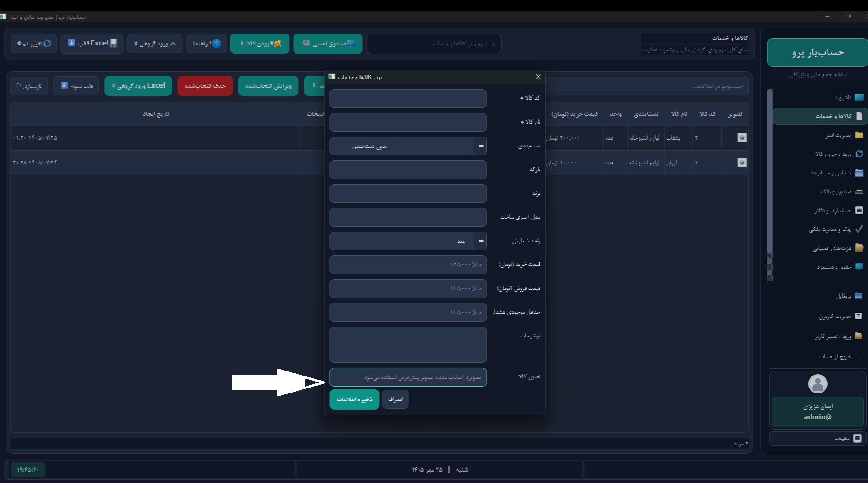Click قالب نمونه sample template button
This screenshot has width=868, height=483.
(76, 86)
